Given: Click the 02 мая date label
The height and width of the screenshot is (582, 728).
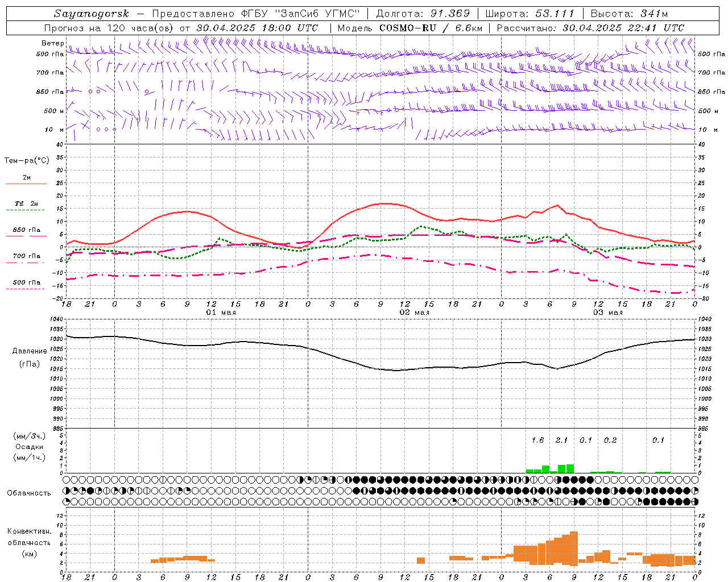Looking at the screenshot, I should click(x=414, y=313).
